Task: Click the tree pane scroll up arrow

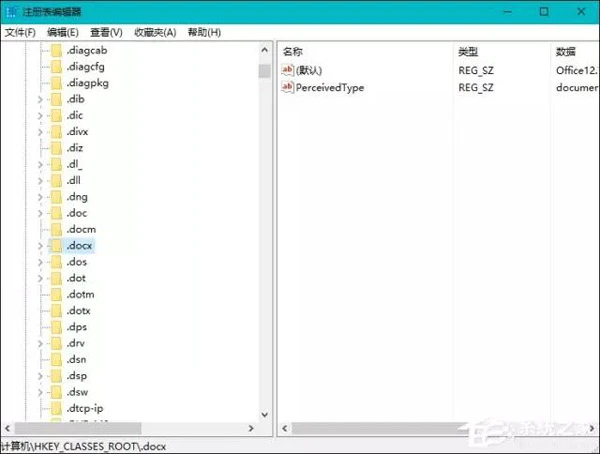Action: tap(264, 50)
